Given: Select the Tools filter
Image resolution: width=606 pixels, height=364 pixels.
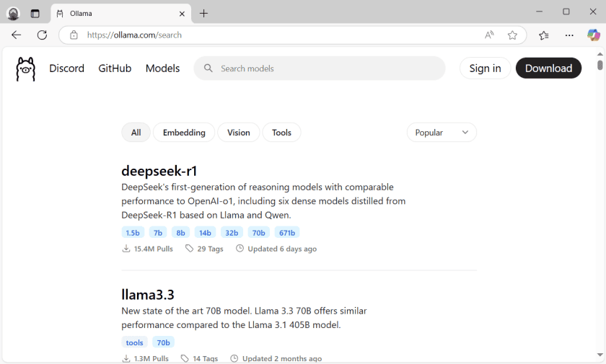Looking at the screenshot, I should (281, 133).
